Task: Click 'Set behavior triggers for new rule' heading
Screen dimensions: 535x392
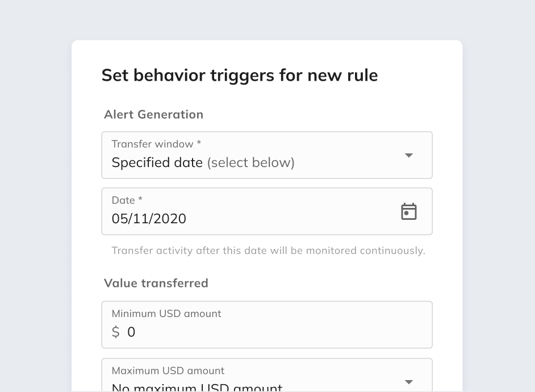Action: coord(240,76)
